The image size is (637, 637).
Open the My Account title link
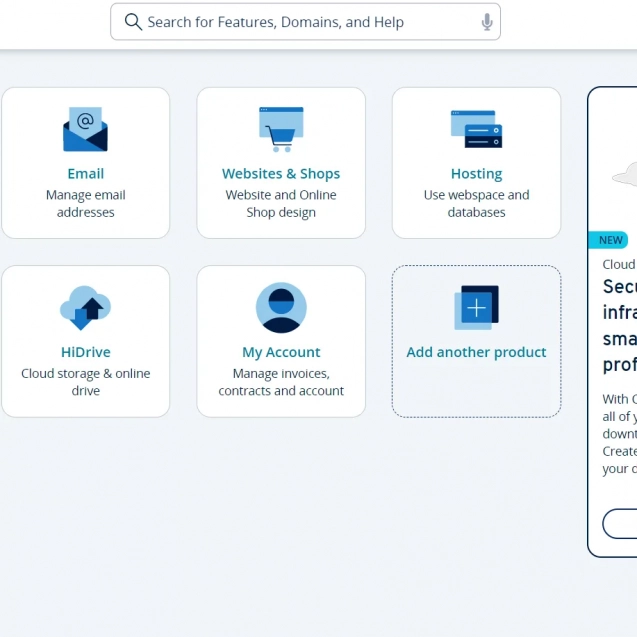[x=281, y=352]
